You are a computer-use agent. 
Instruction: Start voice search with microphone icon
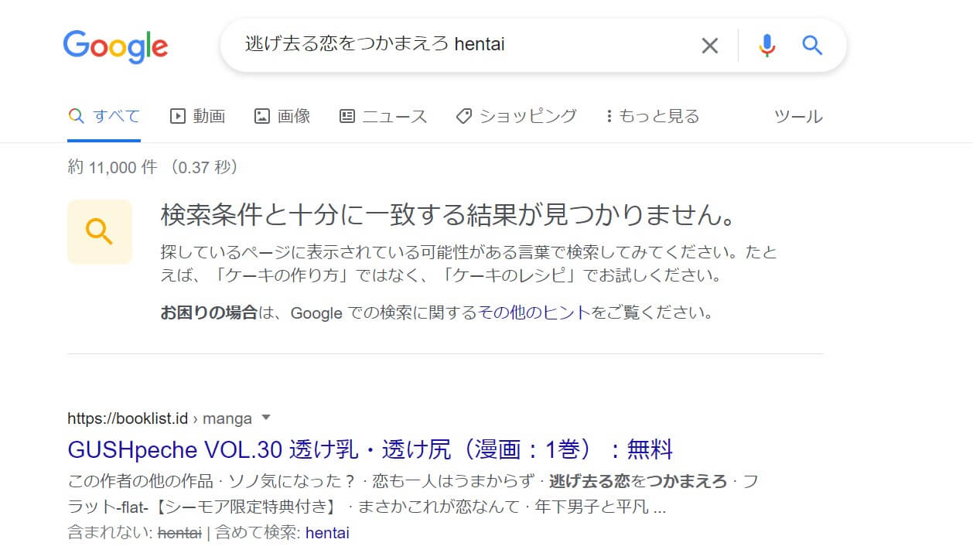(x=766, y=46)
